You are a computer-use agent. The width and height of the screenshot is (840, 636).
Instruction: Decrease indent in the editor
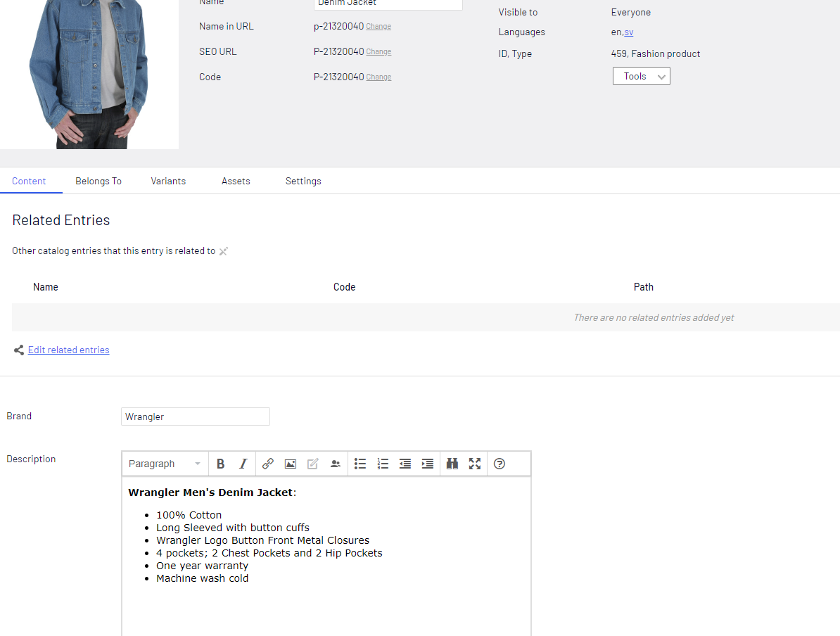click(x=405, y=464)
